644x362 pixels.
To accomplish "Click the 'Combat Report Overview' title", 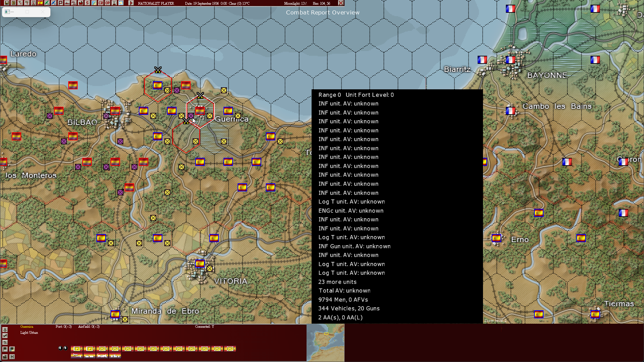I will 323,12.
